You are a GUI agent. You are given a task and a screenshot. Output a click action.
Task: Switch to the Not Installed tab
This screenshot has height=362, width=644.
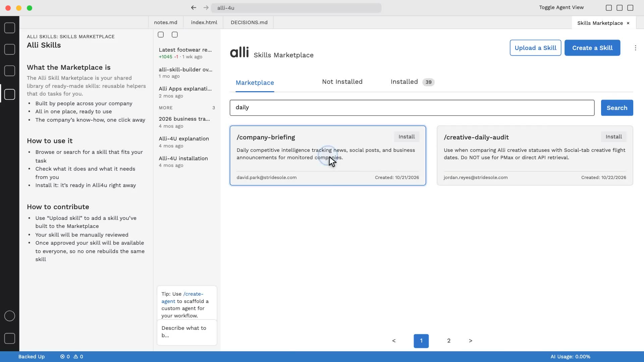tap(342, 82)
